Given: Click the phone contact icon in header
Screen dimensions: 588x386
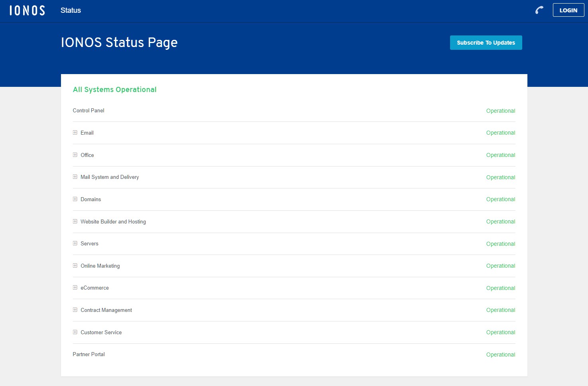Looking at the screenshot, I should 539,10.
